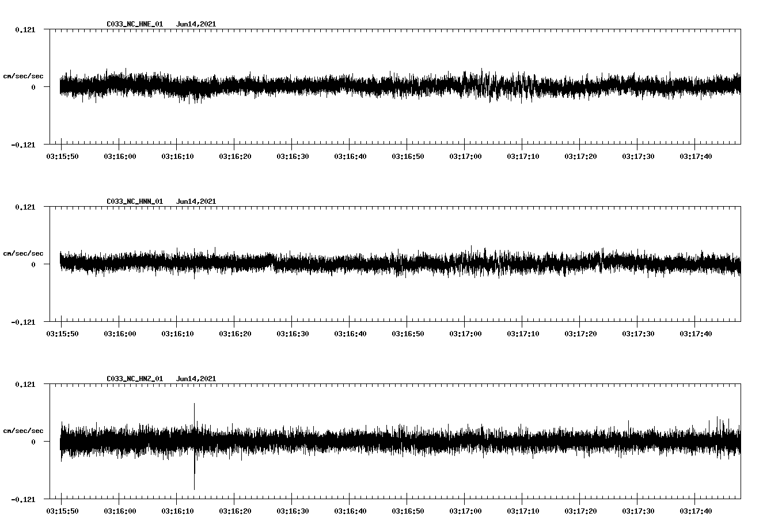
Task: Click 03:16:20 time label under HNZ plot
Action: (x=235, y=511)
